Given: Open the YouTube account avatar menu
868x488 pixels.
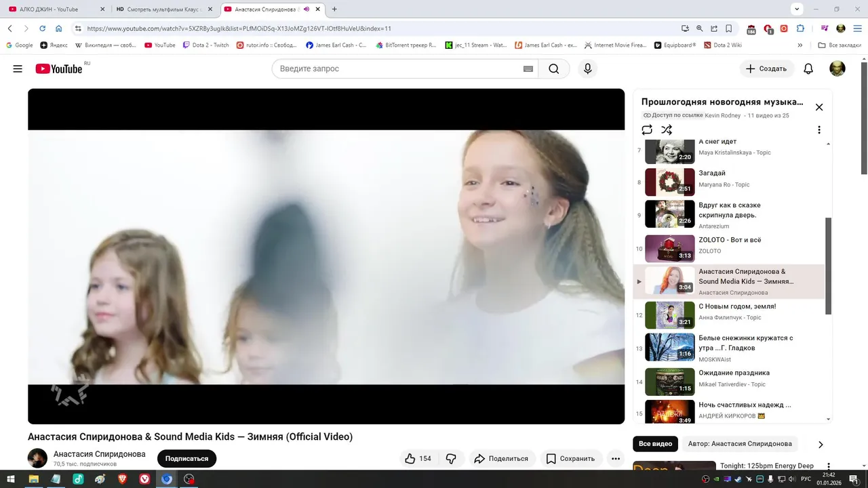Looking at the screenshot, I should (x=837, y=68).
